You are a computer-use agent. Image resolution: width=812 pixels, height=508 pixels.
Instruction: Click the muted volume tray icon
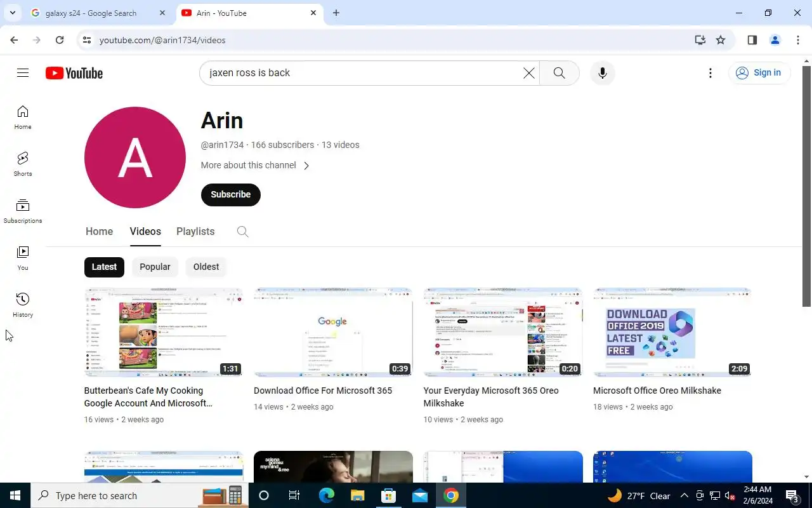(x=730, y=496)
